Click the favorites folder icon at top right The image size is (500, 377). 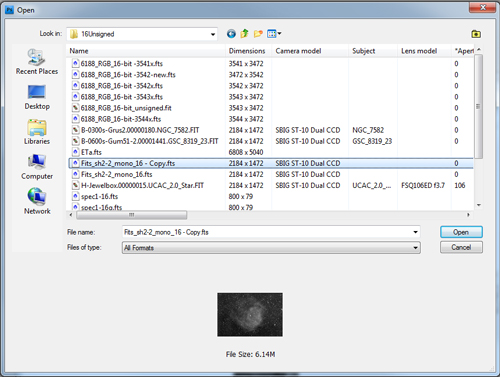click(x=476, y=34)
